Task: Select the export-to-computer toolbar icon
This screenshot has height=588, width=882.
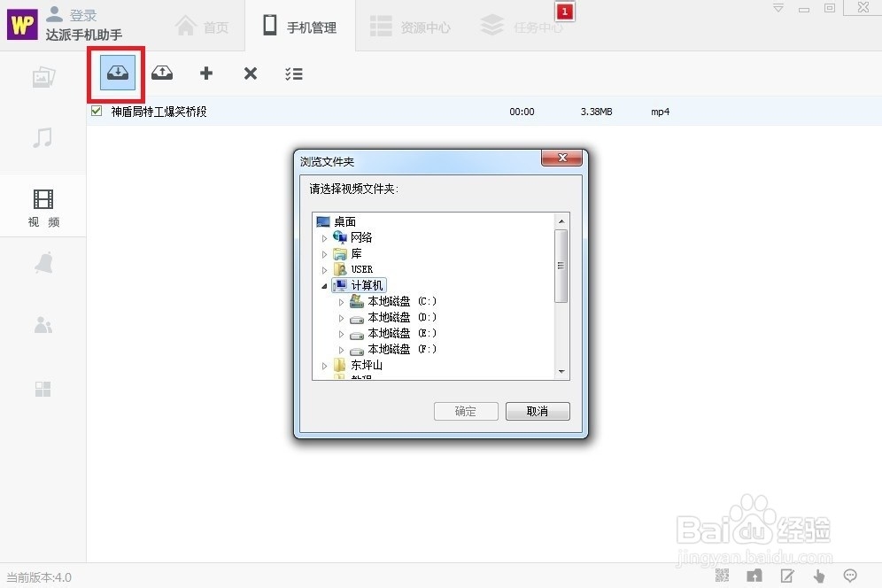Action: tap(117, 73)
